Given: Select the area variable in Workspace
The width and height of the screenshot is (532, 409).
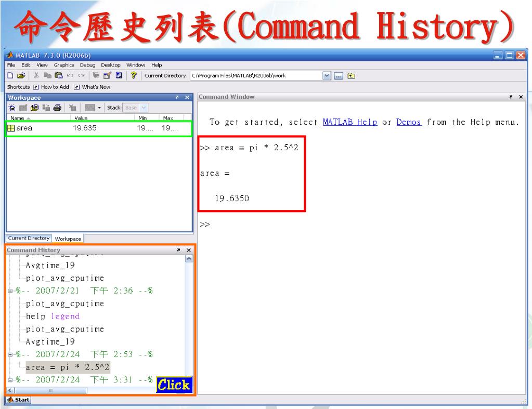Looking at the screenshot, I should (99, 128).
